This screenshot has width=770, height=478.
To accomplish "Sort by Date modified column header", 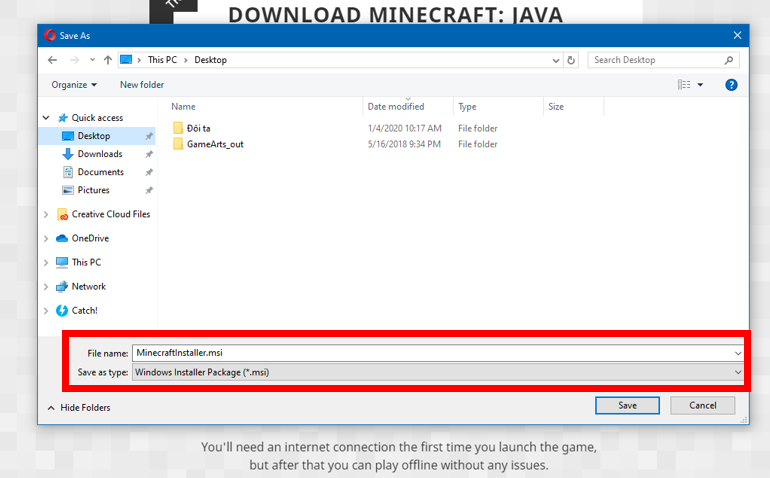I will pos(396,106).
